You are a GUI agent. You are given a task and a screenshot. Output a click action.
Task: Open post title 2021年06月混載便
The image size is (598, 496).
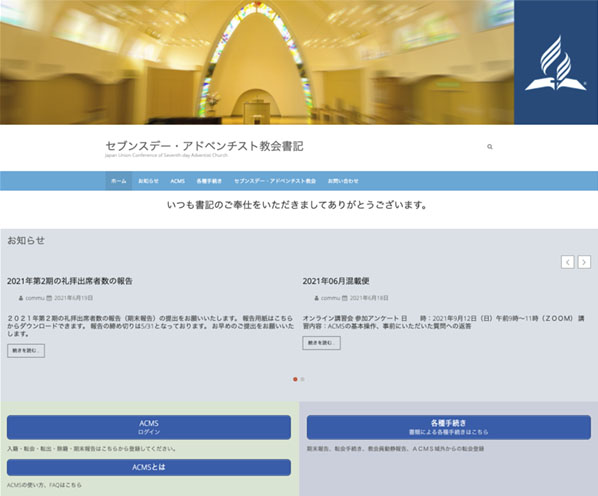click(x=336, y=281)
